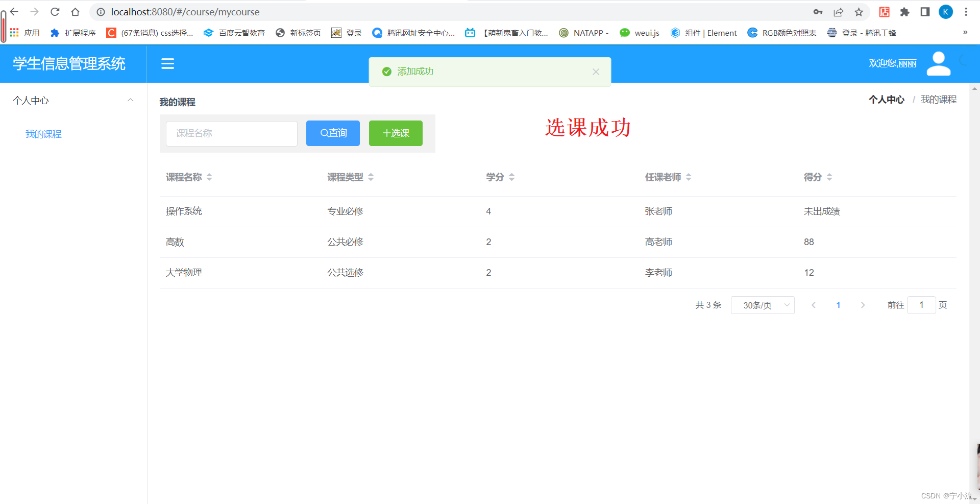Open the 登录 - 腾讯工蜂 bookmark
The width and height of the screenshot is (980, 504).
[x=862, y=33]
